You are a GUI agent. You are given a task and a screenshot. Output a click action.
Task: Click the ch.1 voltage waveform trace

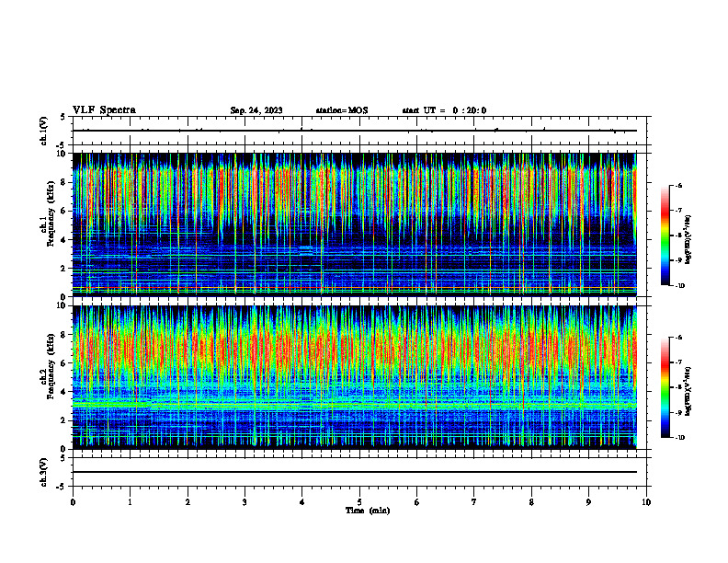coord(355,131)
